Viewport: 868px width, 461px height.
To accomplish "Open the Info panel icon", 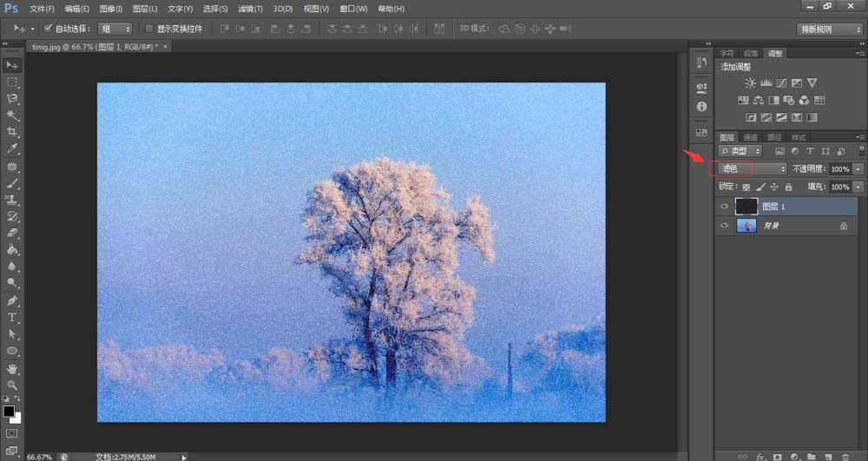I will (x=701, y=106).
